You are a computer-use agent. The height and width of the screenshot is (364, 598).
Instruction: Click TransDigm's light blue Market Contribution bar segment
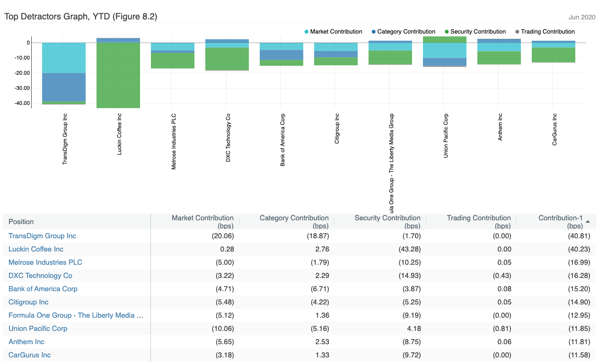pos(64,58)
